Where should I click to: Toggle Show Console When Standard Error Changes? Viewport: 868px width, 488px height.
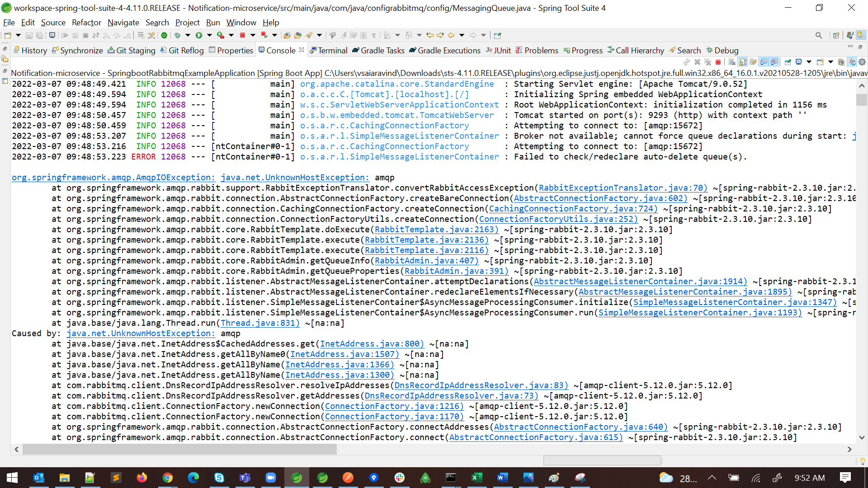click(774, 62)
